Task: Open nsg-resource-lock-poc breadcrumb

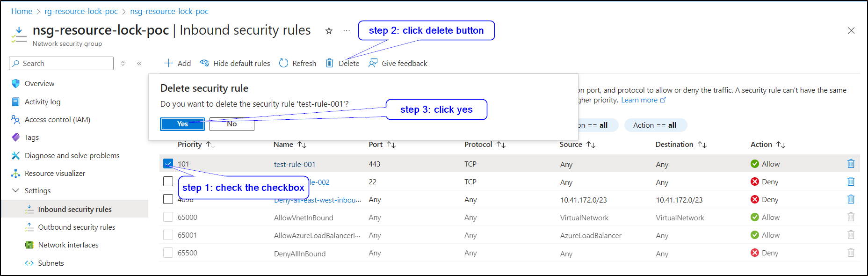Action: tap(169, 11)
